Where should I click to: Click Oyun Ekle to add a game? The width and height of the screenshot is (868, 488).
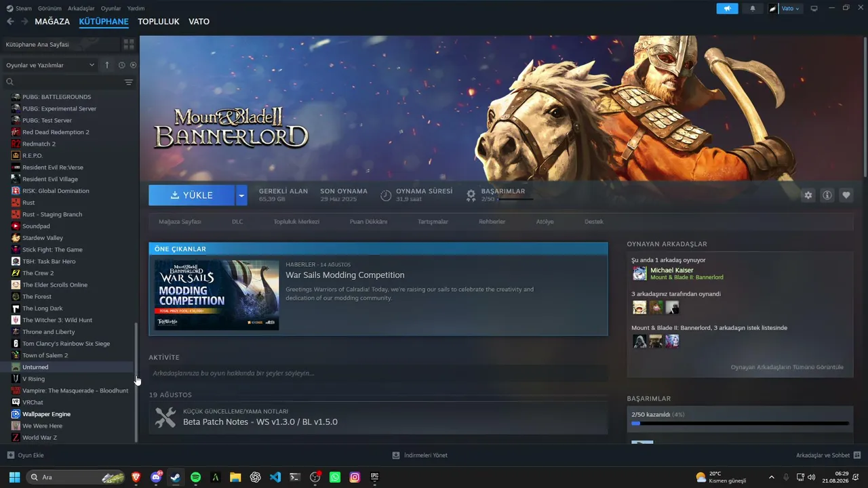(x=26, y=455)
